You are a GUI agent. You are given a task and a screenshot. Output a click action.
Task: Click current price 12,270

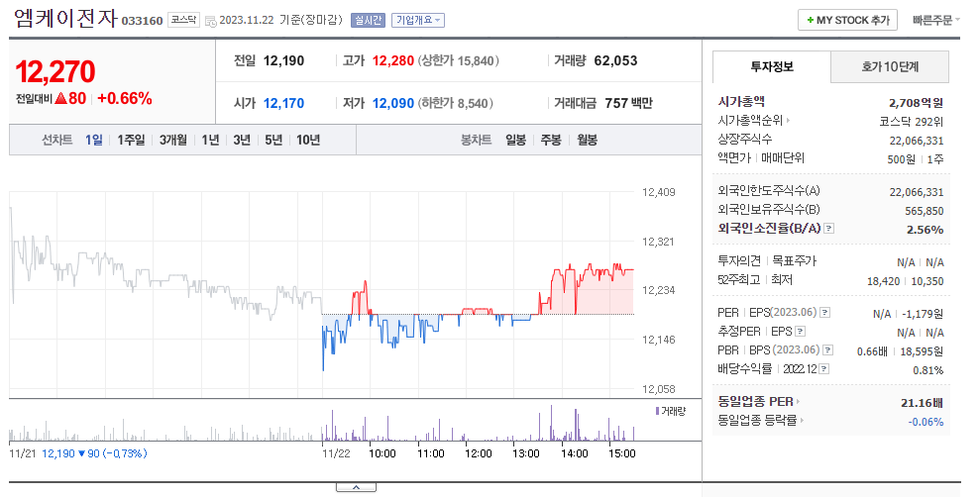55,72
